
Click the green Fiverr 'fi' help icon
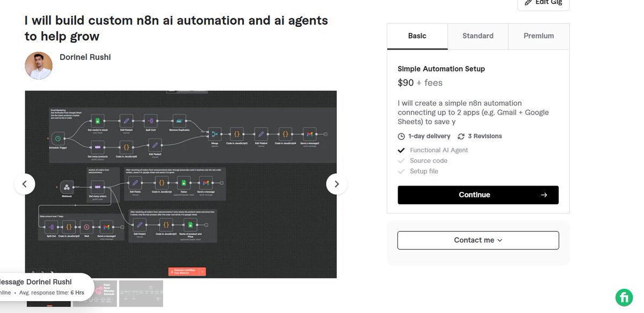pyautogui.click(x=624, y=297)
